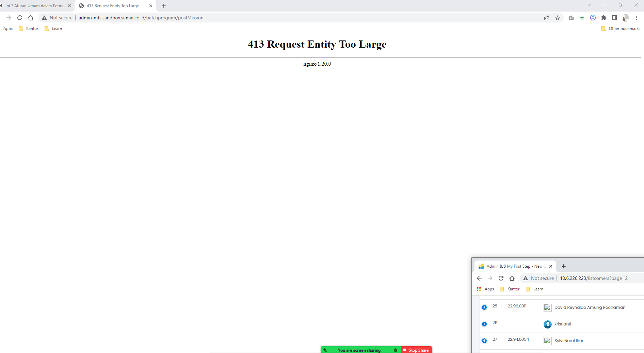Viewport: 644px width, 353px height.
Task: Open the Learn bookmark folder in the main window
Action: 53,29
